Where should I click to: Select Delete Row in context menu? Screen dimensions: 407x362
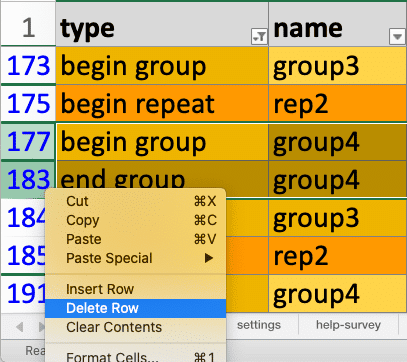(136, 308)
